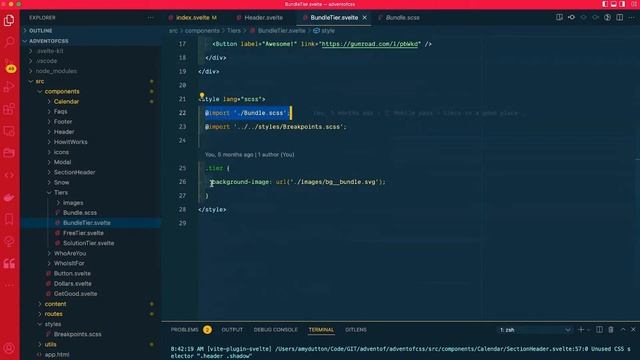Follow the gumroad.com link in code
The image size is (640, 360).
point(370,44)
